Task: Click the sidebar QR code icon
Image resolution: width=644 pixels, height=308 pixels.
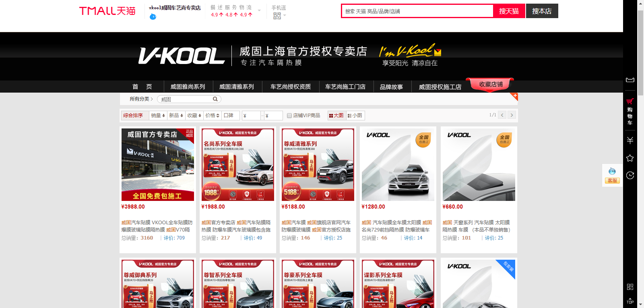Action: [630, 287]
